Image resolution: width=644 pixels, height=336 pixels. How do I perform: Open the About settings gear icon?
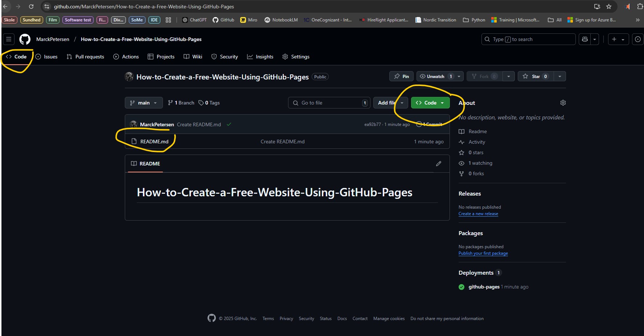tap(563, 103)
